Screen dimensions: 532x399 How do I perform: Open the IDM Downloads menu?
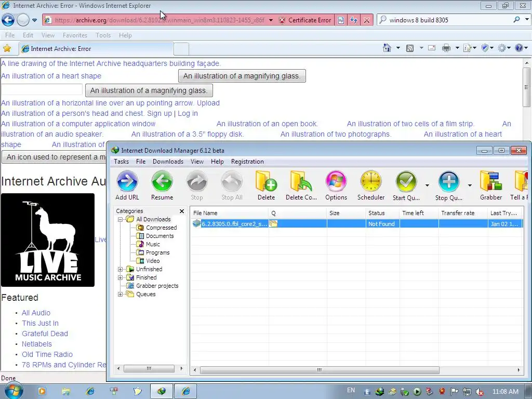pyautogui.click(x=168, y=162)
